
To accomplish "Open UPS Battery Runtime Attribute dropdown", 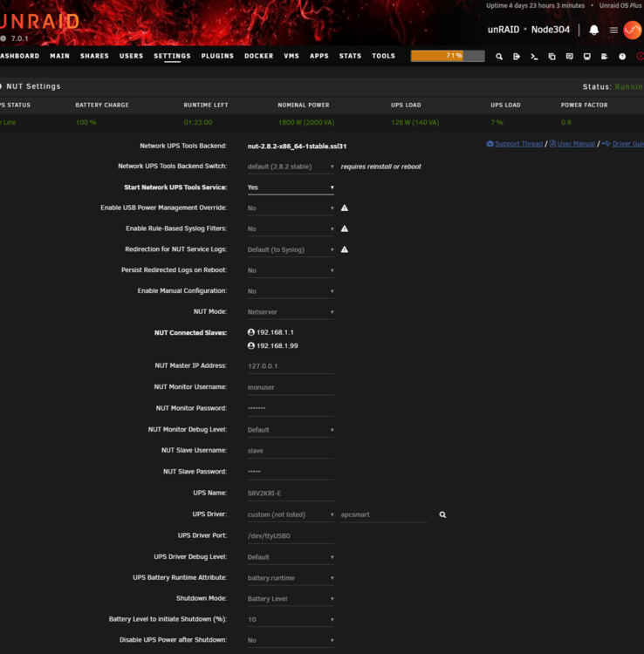I will click(291, 578).
